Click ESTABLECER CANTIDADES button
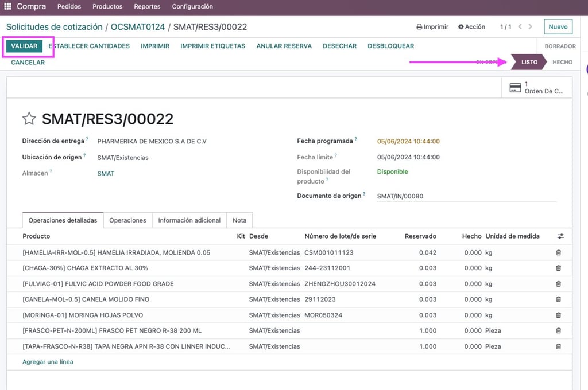 (89, 46)
